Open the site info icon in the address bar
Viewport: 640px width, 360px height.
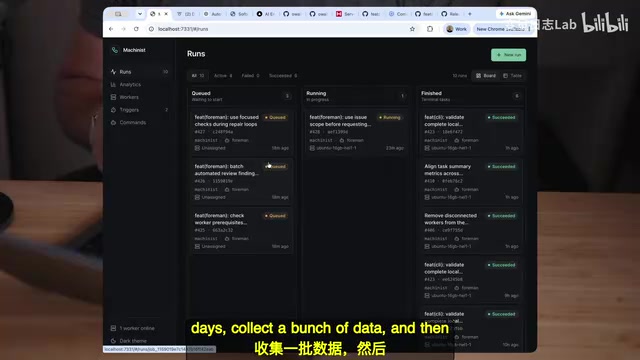151,29
